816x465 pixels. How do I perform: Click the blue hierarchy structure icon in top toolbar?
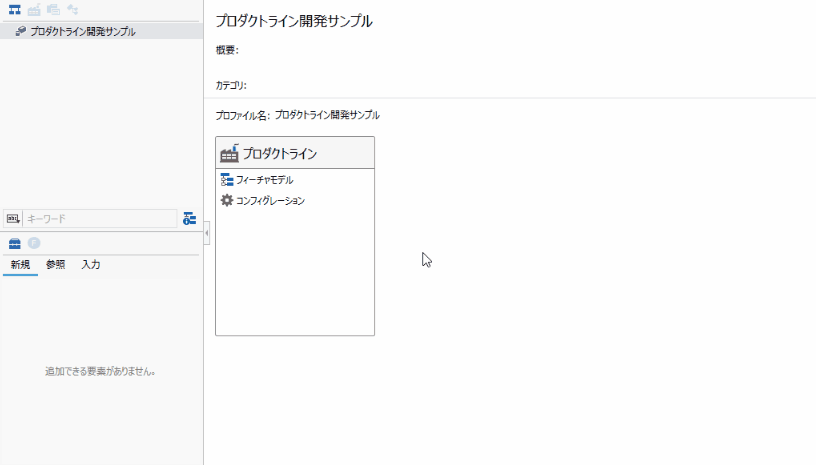(15, 10)
